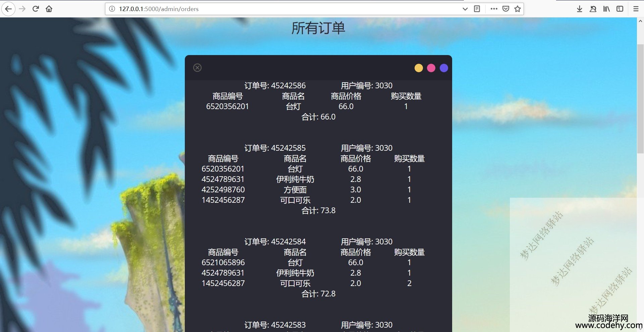This screenshot has height=332, width=644.
Task: Open the hamburger application menu
Action: [636, 9]
